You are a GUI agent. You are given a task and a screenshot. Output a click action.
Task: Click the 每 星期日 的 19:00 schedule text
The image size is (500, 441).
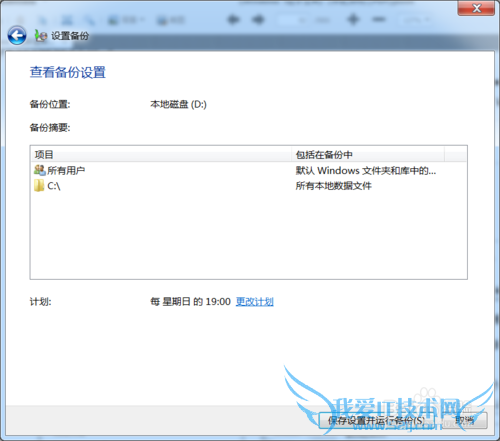[x=190, y=302]
